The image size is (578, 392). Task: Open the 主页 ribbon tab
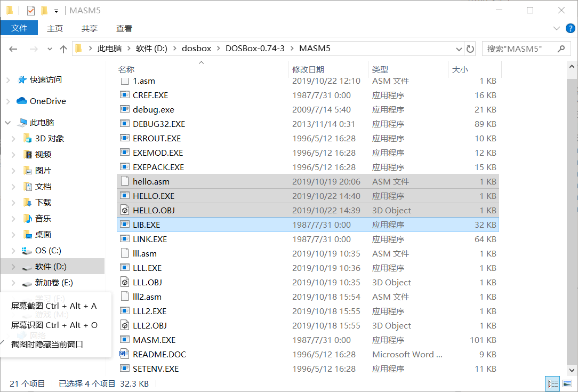(55, 28)
